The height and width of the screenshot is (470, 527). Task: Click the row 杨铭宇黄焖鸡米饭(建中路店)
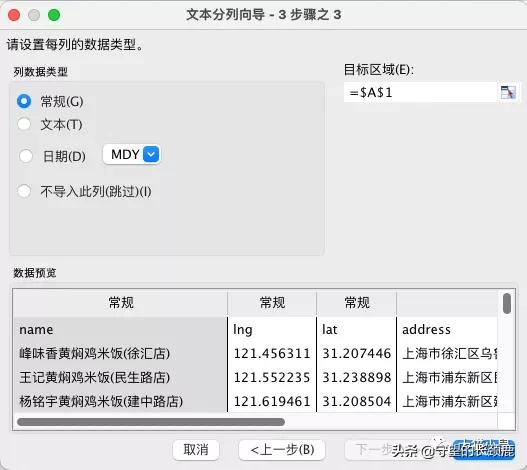[x=101, y=401]
